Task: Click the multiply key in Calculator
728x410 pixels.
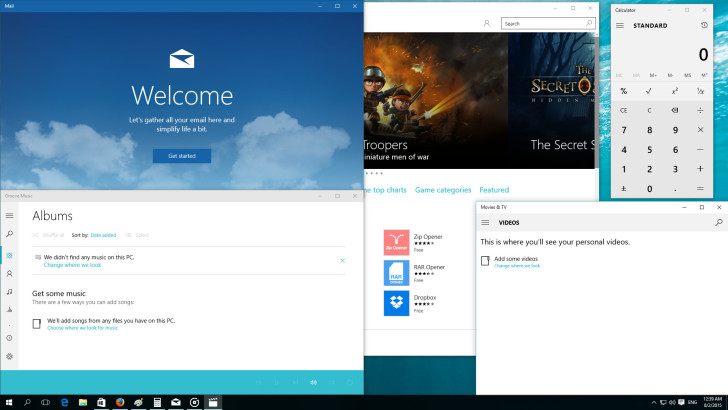Action: pos(700,130)
